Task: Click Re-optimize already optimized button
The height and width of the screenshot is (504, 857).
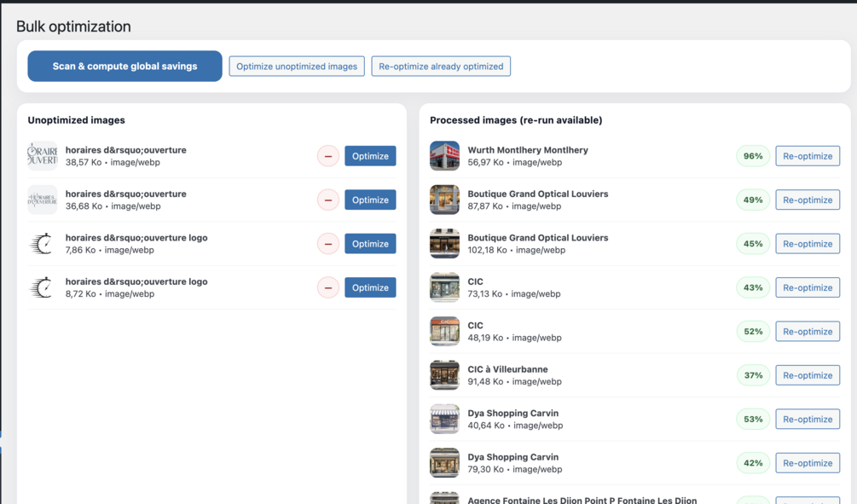Action: (441, 67)
